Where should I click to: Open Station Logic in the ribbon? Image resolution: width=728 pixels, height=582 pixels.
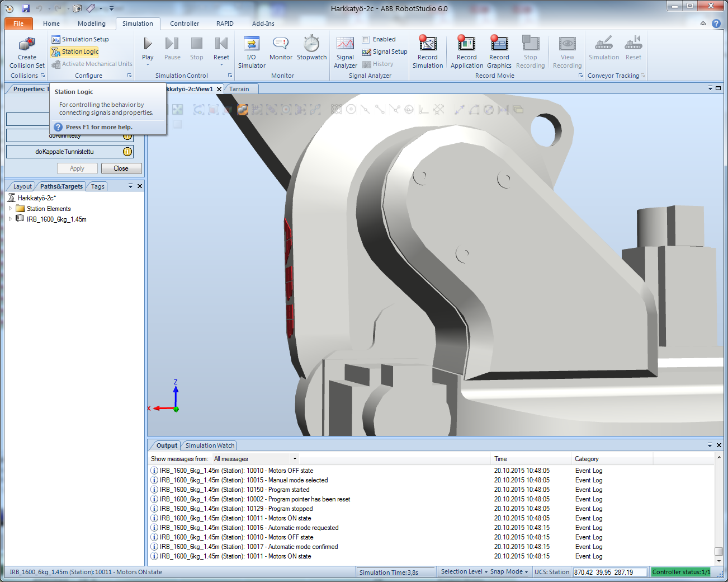(x=74, y=51)
